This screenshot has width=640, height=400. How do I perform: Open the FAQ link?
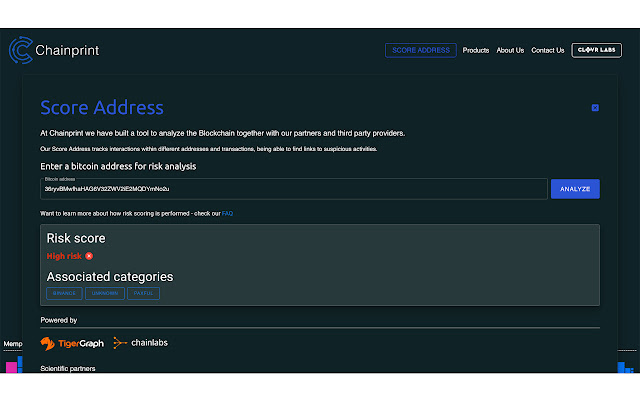tap(227, 213)
